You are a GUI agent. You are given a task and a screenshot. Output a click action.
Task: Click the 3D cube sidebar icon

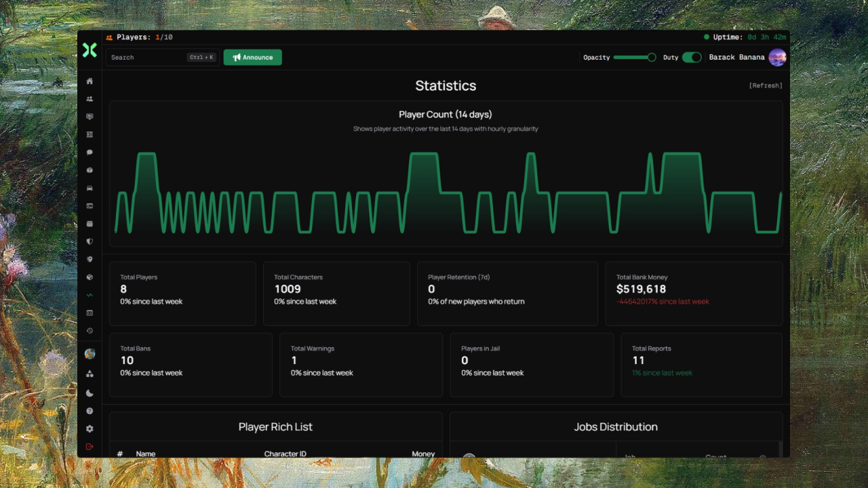90,277
